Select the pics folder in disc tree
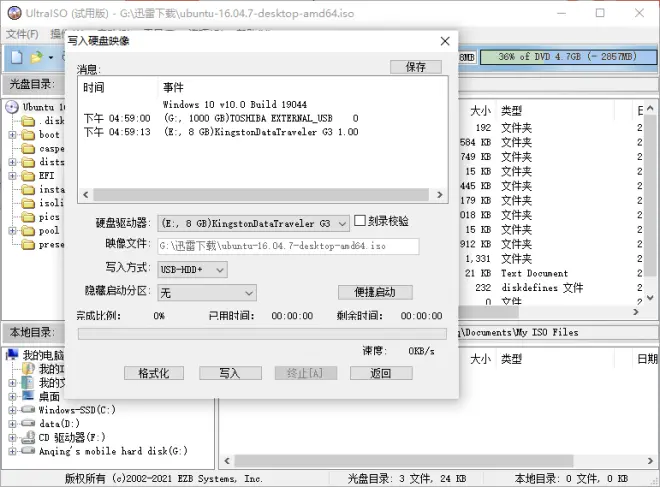Screen dimensions: 660x487 coord(41,217)
